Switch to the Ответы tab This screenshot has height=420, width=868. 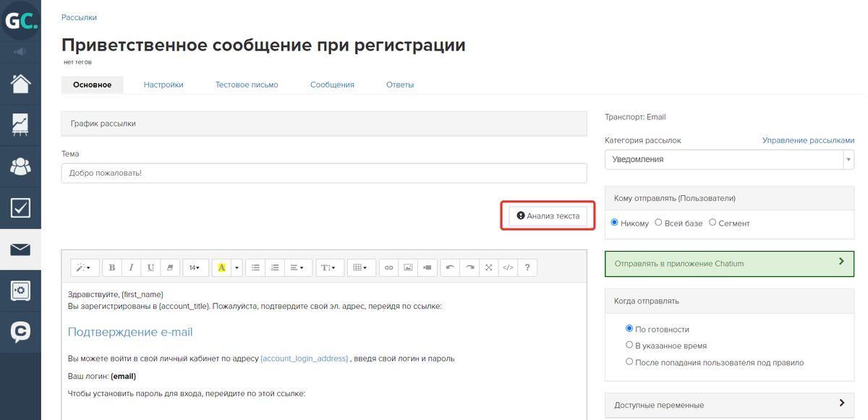click(400, 85)
